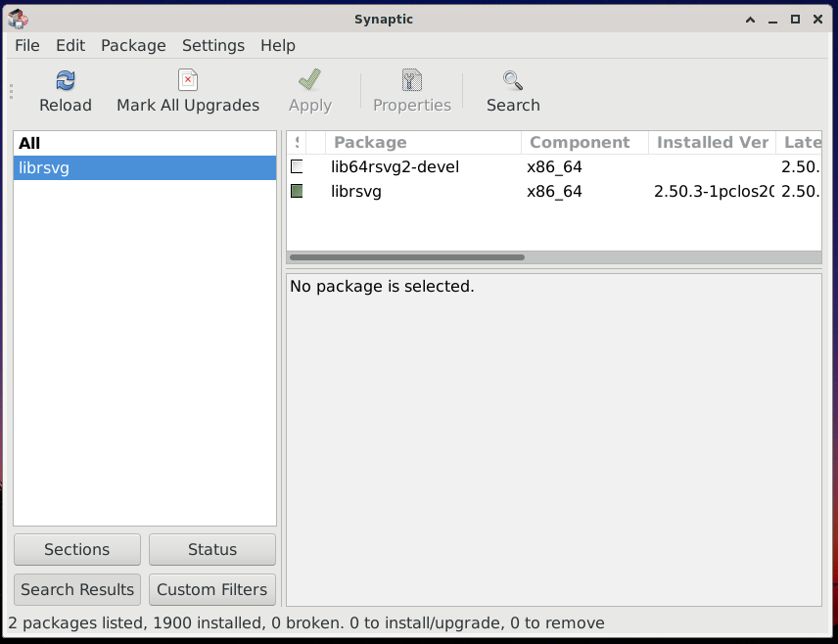This screenshot has height=644, width=838.
Task: Sort by Latest Version column header
Action: pyautogui.click(x=799, y=143)
